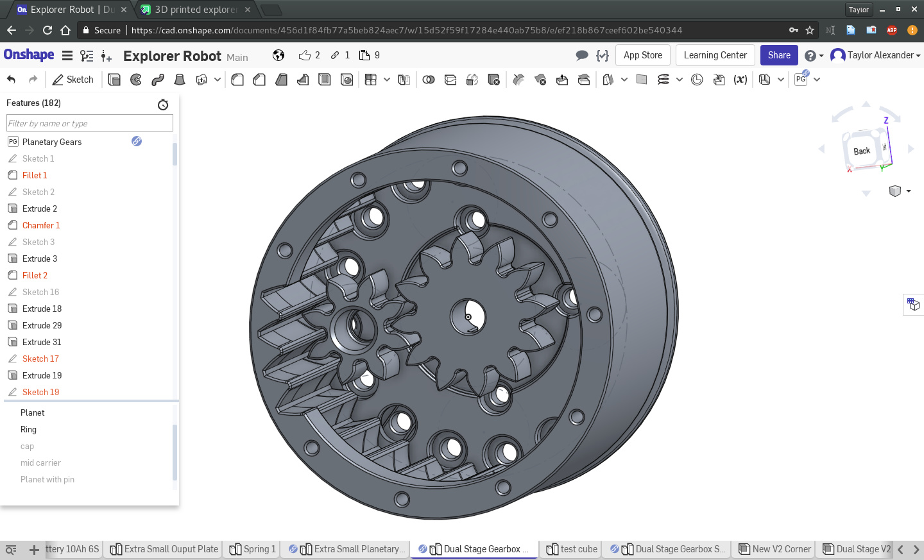Image resolution: width=924 pixels, height=560 pixels.
Task: Click the undo arrow
Action: point(11,80)
